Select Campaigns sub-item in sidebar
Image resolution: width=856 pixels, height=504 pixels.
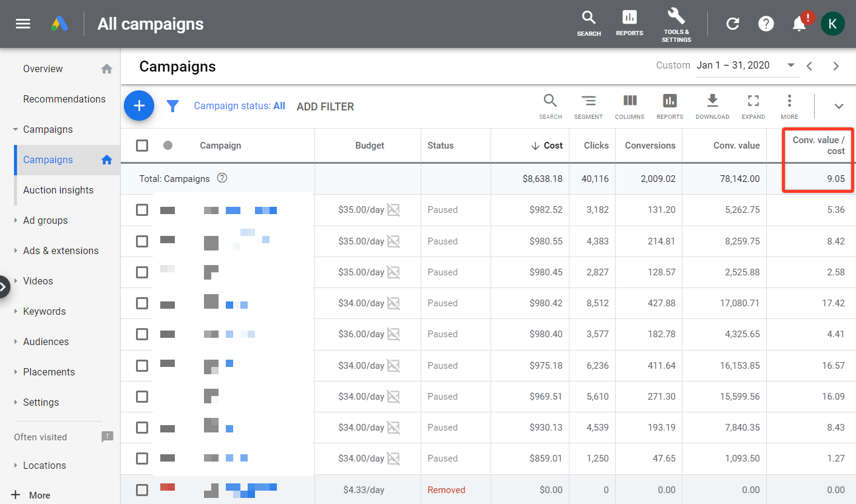[48, 160]
